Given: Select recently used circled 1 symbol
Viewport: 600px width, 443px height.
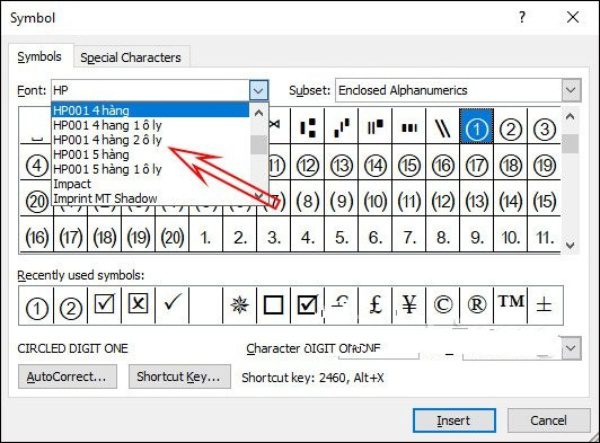Looking at the screenshot, I should [x=37, y=307].
